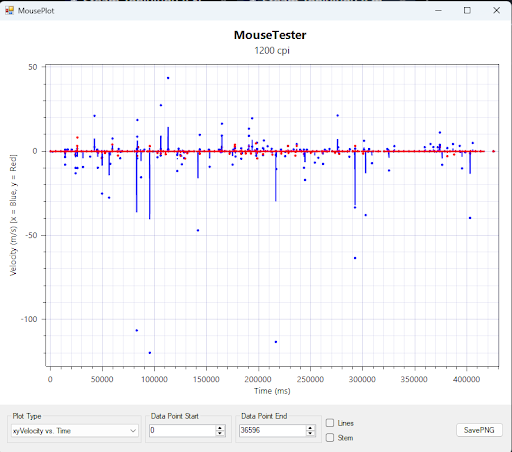512x452 pixels.
Task: Decrease Data Point Start with down arrow
Action: 220,433
